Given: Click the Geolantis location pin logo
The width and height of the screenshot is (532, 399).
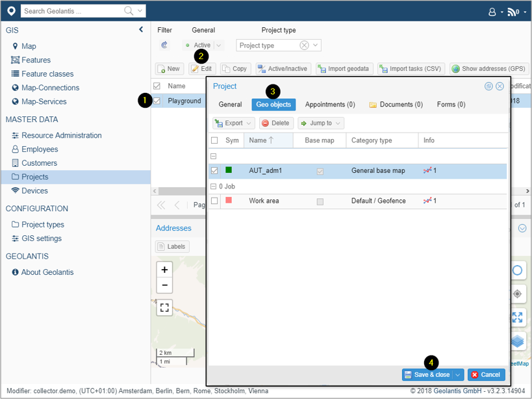Looking at the screenshot, I should [11, 11].
